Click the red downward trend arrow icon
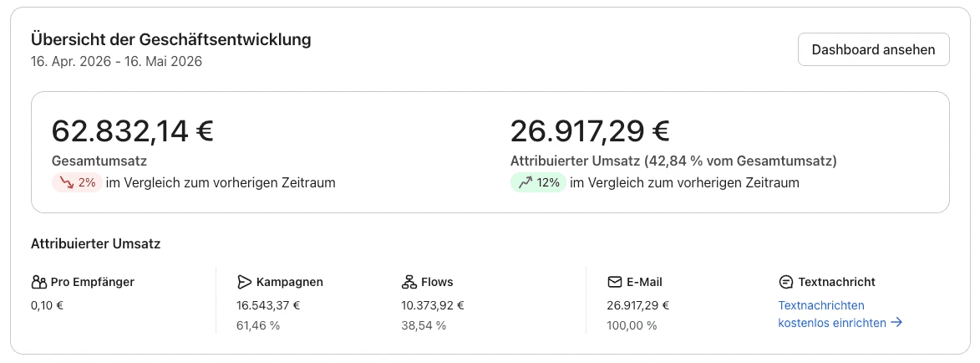Screen dimensions: 980x363 [x=66, y=182]
